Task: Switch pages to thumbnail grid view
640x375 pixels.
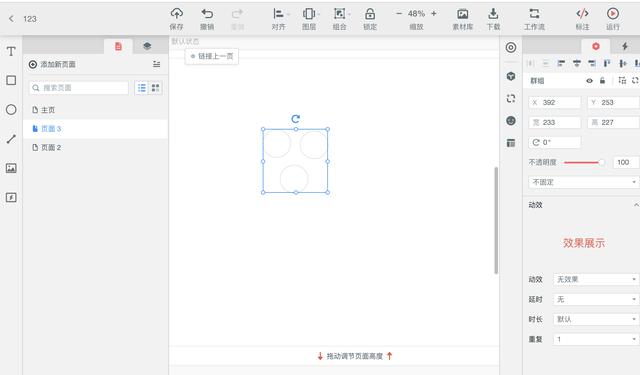Action: [x=156, y=88]
